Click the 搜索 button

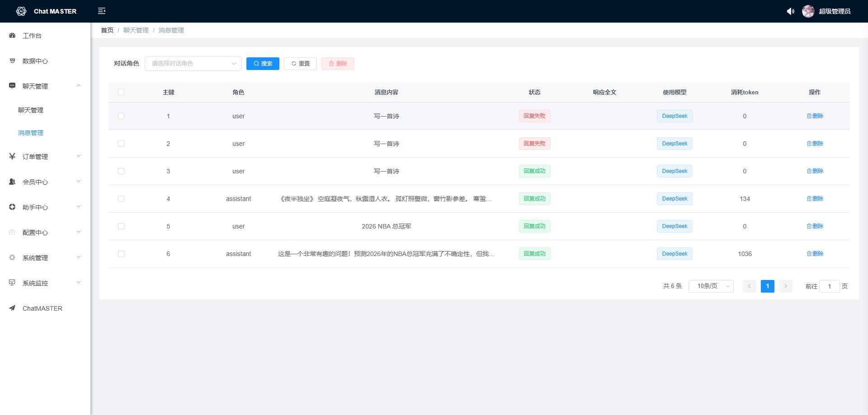click(x=263, y=64)
